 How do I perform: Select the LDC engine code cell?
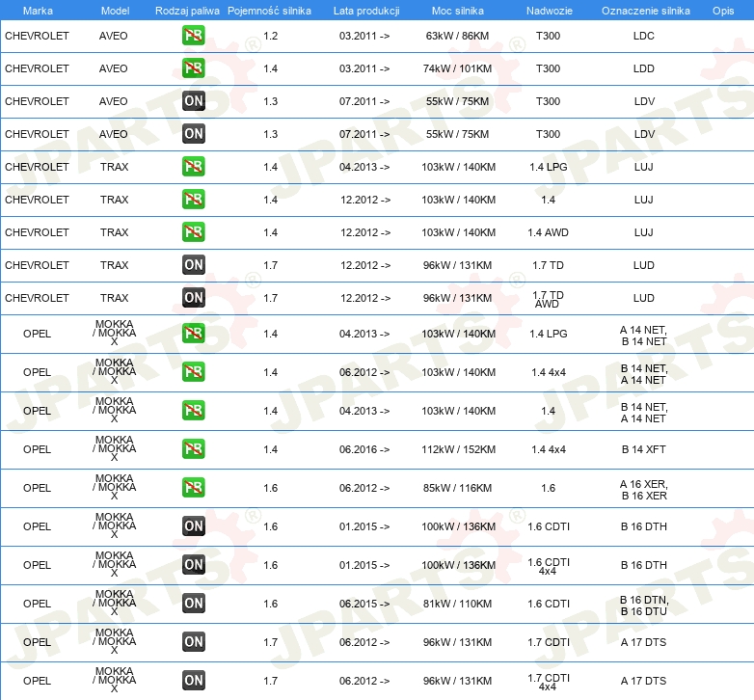[x=644, y=36]
